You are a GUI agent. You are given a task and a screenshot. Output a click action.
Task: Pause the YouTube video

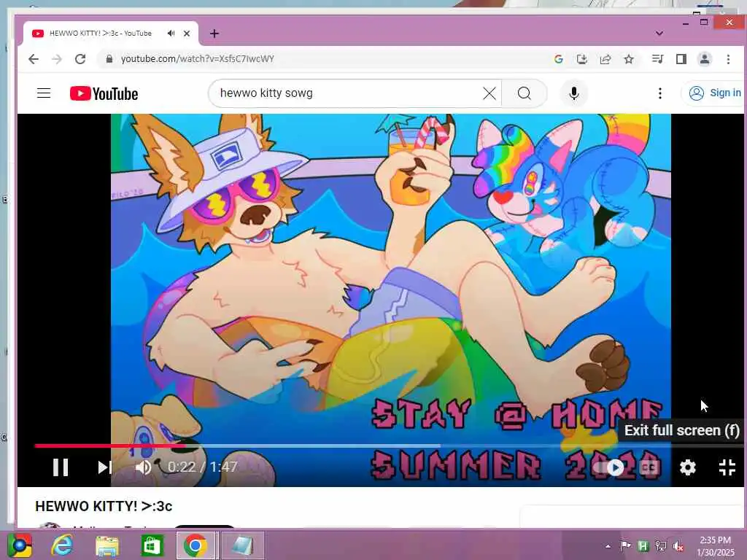[x=61, y=467]
